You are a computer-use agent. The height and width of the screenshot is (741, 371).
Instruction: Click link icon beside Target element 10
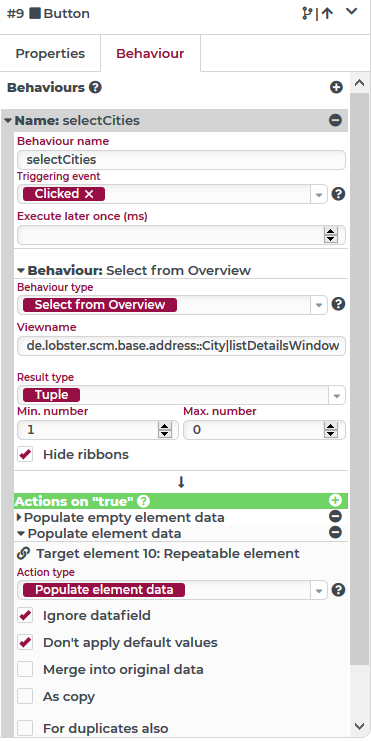(23, 553)
